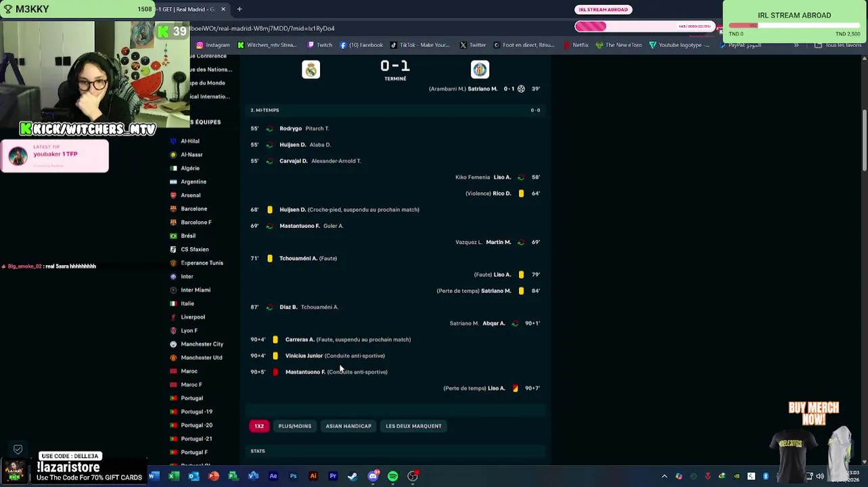The width and height of the screenshot is (868, 487).
Task: Select the LES DEUX MARQUENT tab
Action: (413, 426)
